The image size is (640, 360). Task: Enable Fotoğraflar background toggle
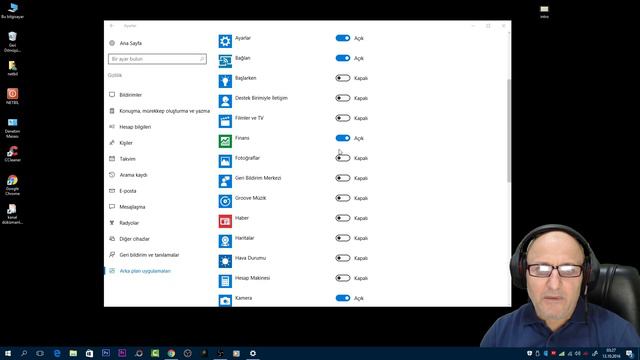[x=343, y=158]
